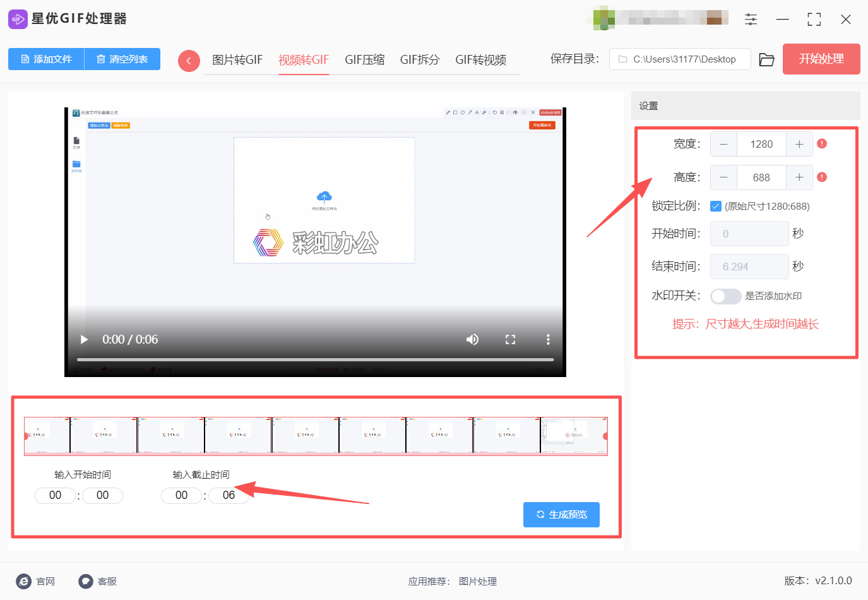868x600 pixels.
Task: Click the height input field showing 688
Action: pos(761,177)
